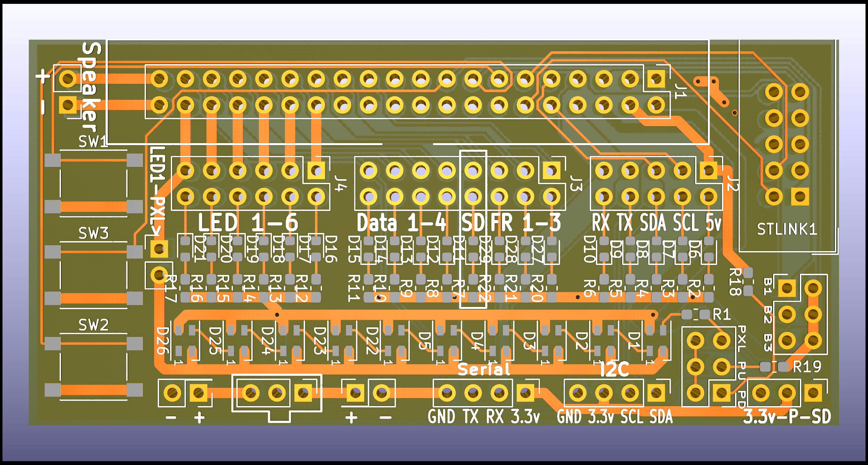This screenshot has width=868, height=465.
Task: Click the 3.3v-P-SD silkscreen label
Action: (x=787, y=417)
